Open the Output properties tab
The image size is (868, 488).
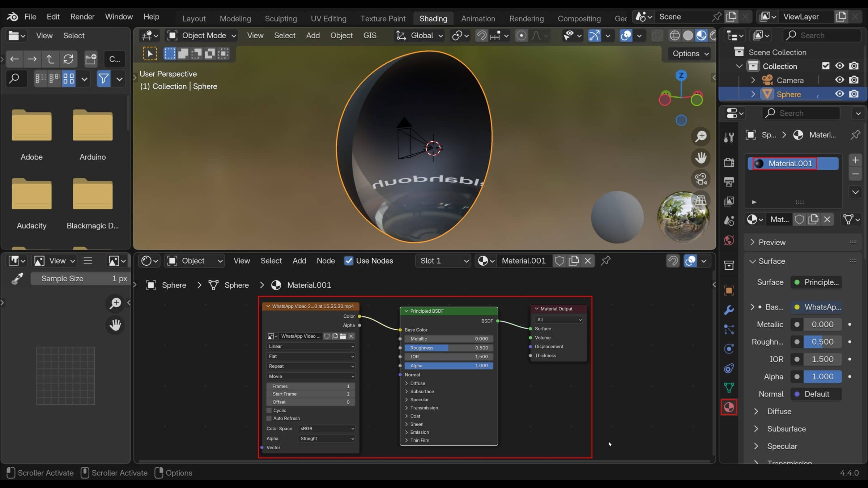pos(729,182)
